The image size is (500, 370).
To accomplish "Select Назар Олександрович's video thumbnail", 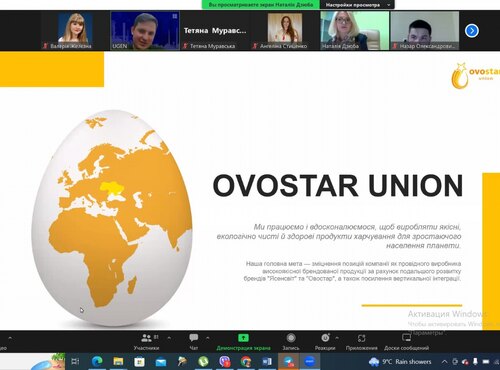I will click(425, 31).
